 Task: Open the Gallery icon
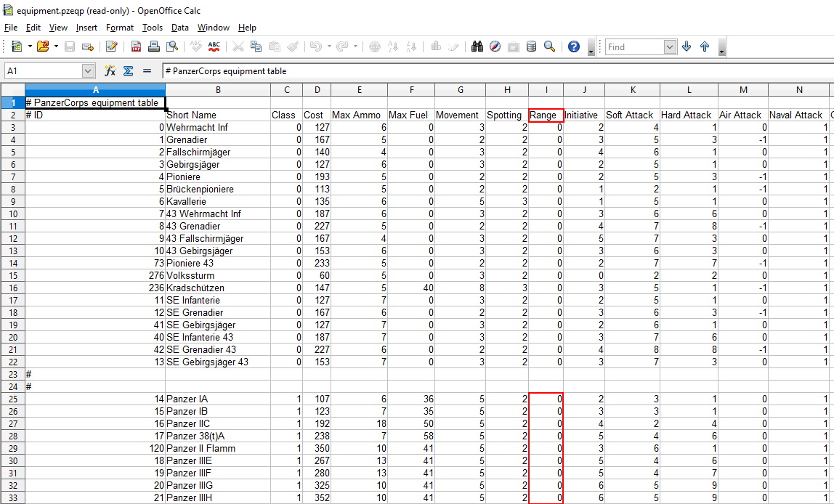(514, 46)
